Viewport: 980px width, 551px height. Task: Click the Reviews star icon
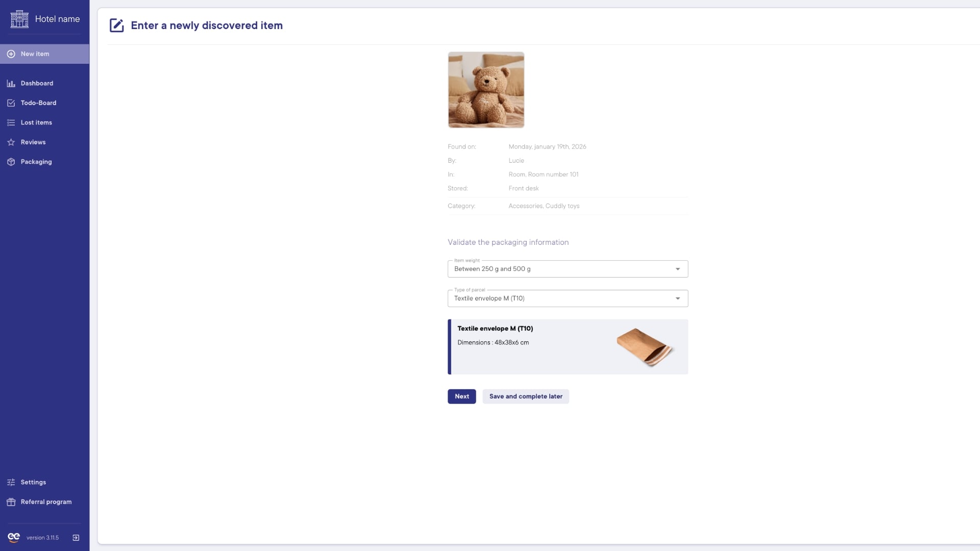11,142
